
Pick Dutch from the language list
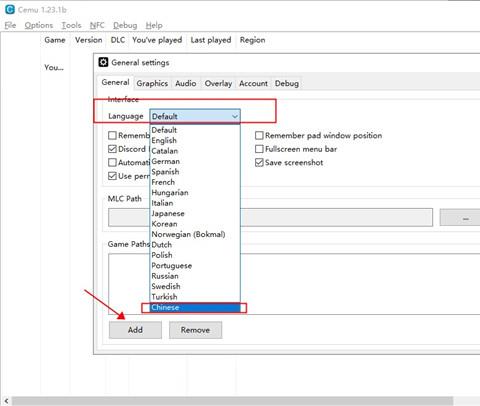pyautogui.click(x=195, y=244)
